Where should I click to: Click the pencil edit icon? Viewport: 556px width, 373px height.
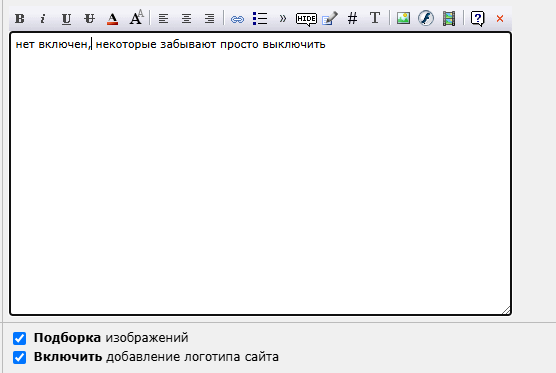(x=330, y=18)
